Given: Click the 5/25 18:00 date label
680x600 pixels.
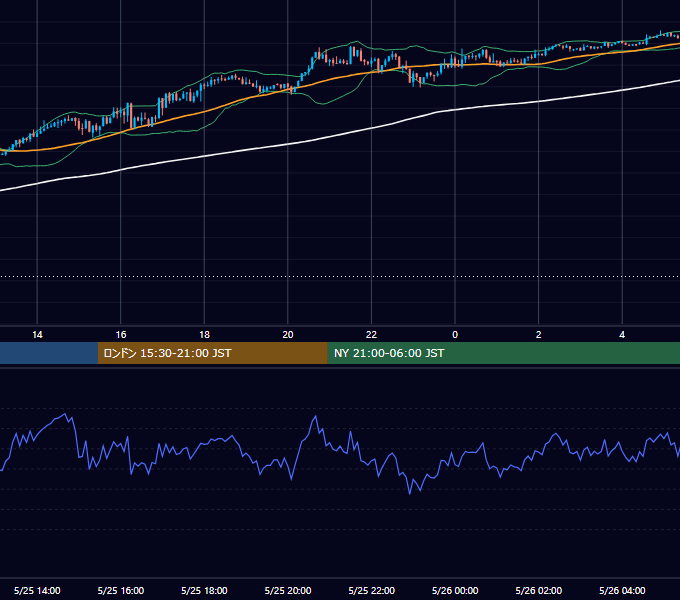Looking at the screenshot, I should (x=204, y=590).
